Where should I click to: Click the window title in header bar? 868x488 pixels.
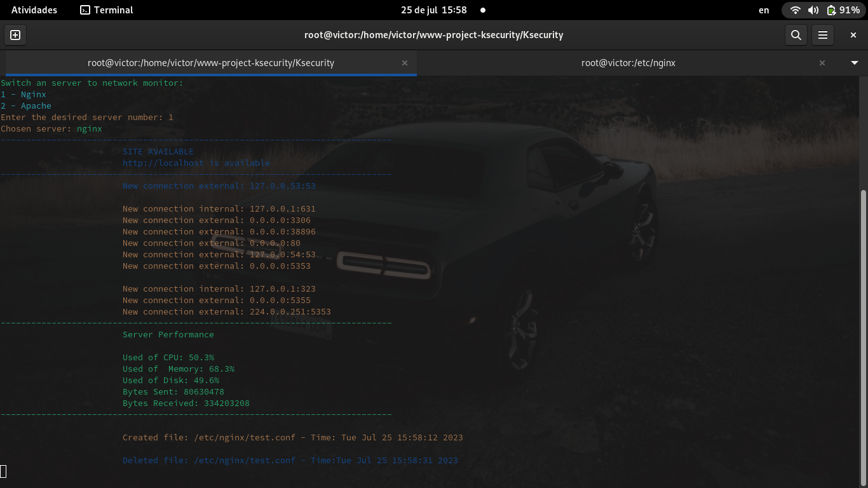tap(434, 35)
